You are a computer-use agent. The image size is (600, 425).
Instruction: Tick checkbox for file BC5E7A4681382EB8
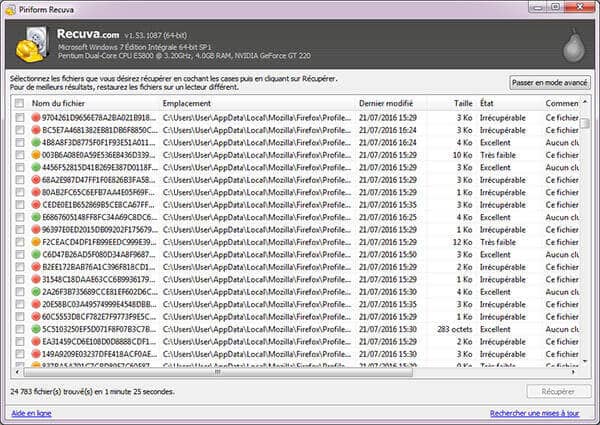pyautogui.click(x=20, y=130)
